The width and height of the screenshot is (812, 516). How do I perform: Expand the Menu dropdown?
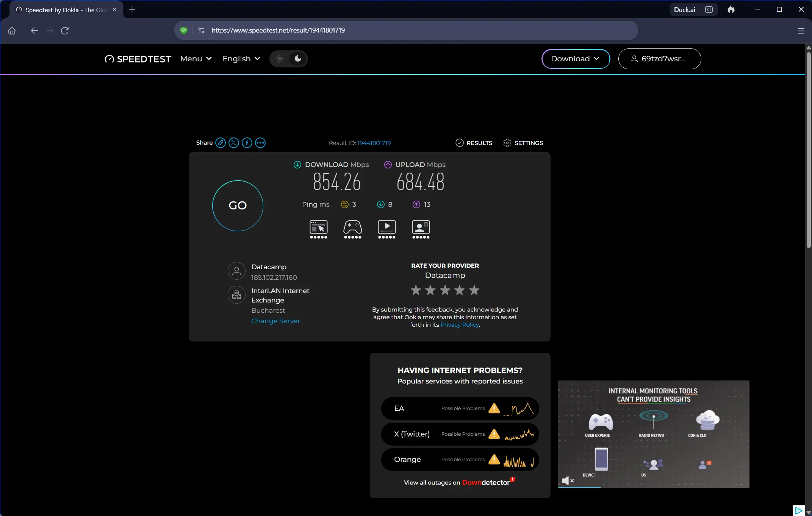tap(196, 59)
